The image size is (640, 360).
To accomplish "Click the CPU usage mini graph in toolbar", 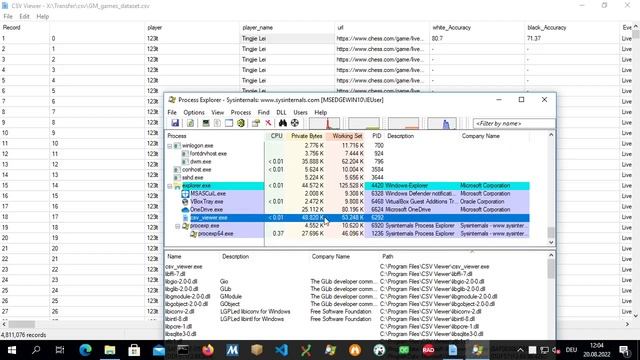I will (324, 123).
